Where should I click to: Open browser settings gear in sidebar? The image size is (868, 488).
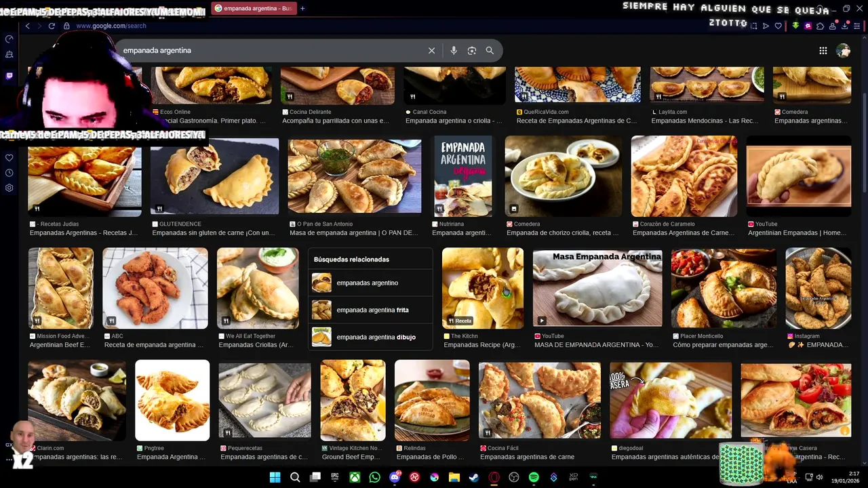(9, 188)
